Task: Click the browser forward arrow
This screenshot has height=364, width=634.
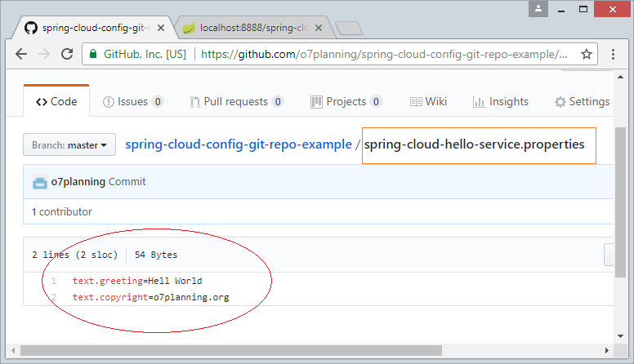Action: (x=43, y=54)
